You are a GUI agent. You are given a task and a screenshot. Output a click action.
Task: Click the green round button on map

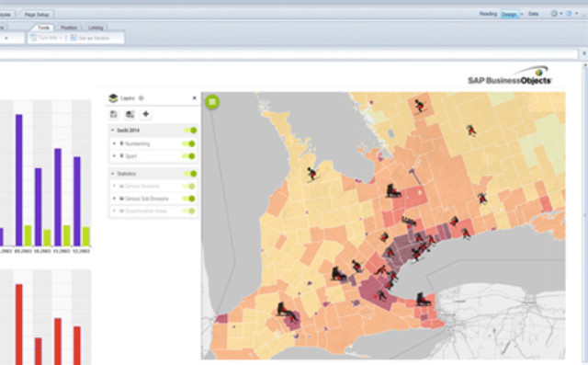(212, 102)
